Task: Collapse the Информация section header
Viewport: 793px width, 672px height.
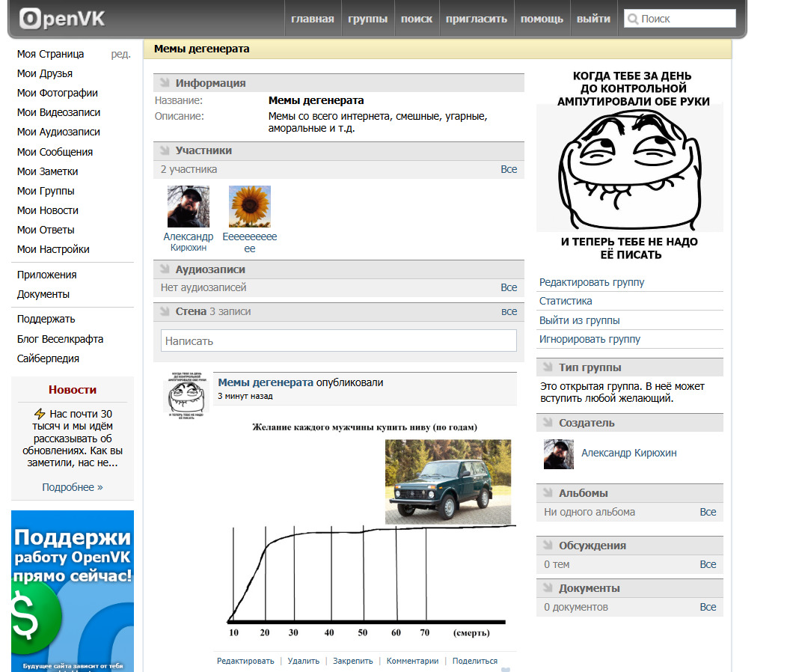Action: coord(210,83)
